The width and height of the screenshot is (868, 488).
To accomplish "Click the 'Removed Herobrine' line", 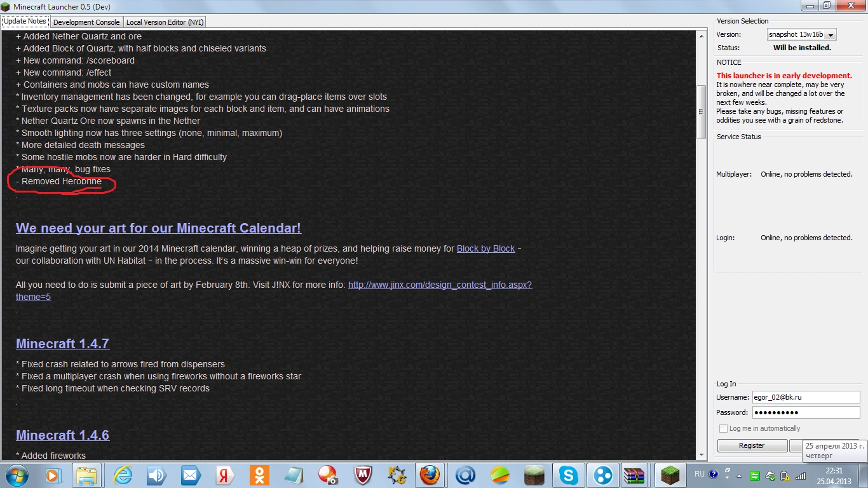I will point(58,181).
